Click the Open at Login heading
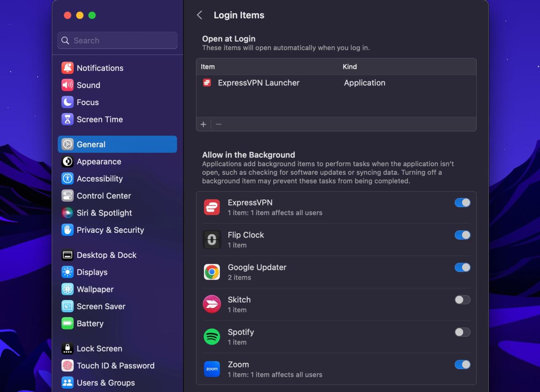This screenshot has height=392, width=540. coord(229,39)
